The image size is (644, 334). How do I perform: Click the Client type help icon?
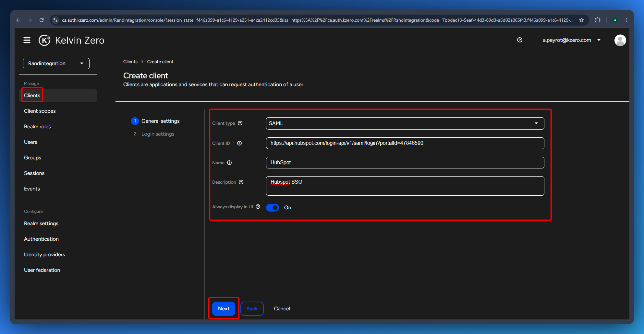[x=240, y=123]
